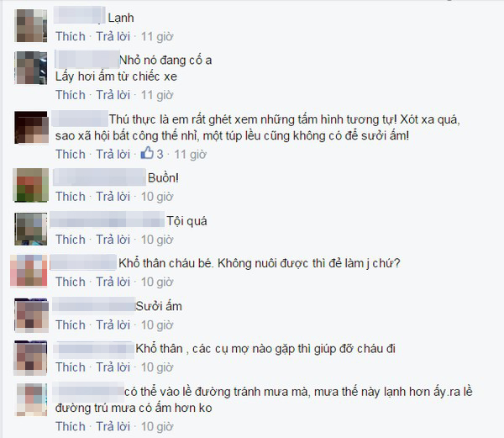Reply to the "Lạnh" comment

[113, 36]
